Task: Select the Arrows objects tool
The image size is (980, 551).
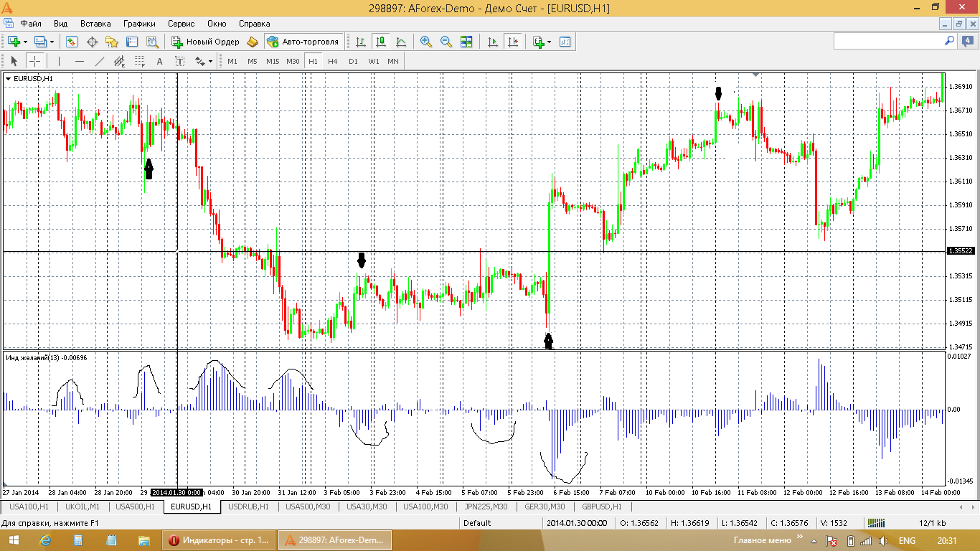Action: click(199, 61)
